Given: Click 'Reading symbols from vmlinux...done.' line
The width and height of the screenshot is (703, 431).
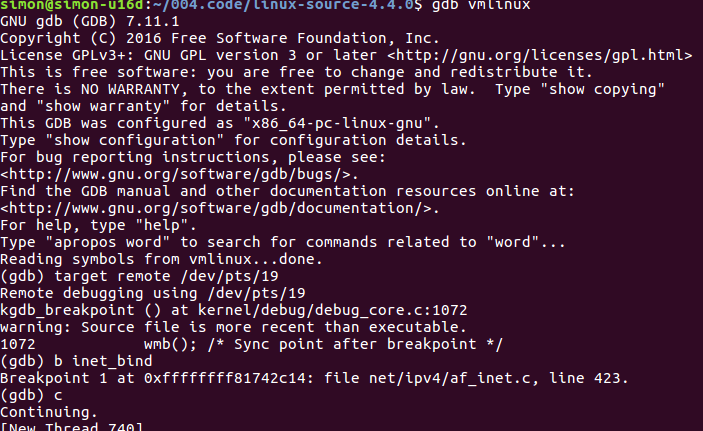Looking at the screenshot, I should click(x=161, y=260).
